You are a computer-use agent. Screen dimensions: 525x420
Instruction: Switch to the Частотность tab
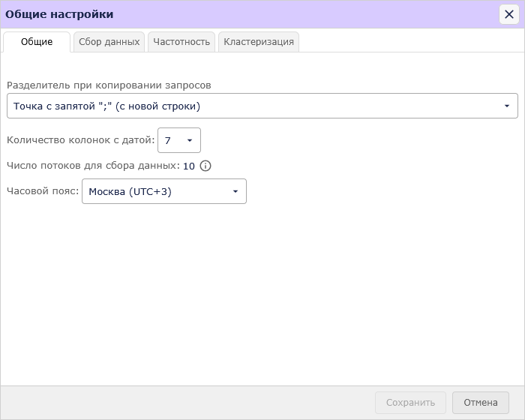coord(181,42)
